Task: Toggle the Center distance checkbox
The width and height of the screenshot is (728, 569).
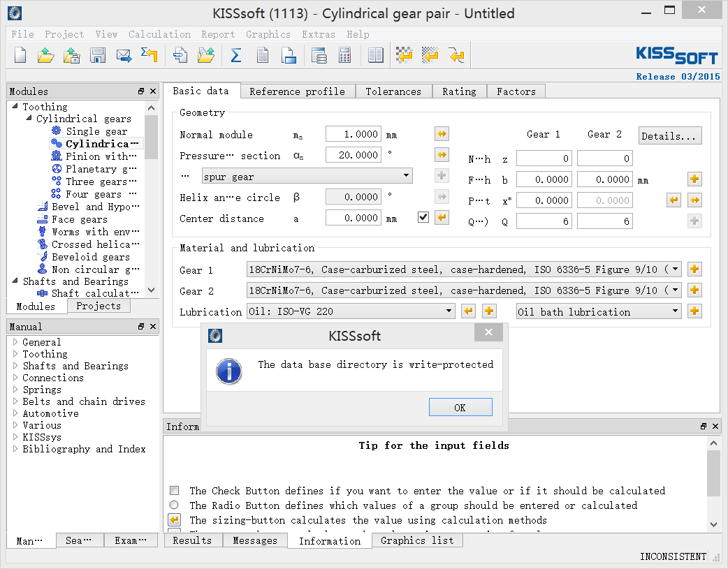Action: (423, 217)
